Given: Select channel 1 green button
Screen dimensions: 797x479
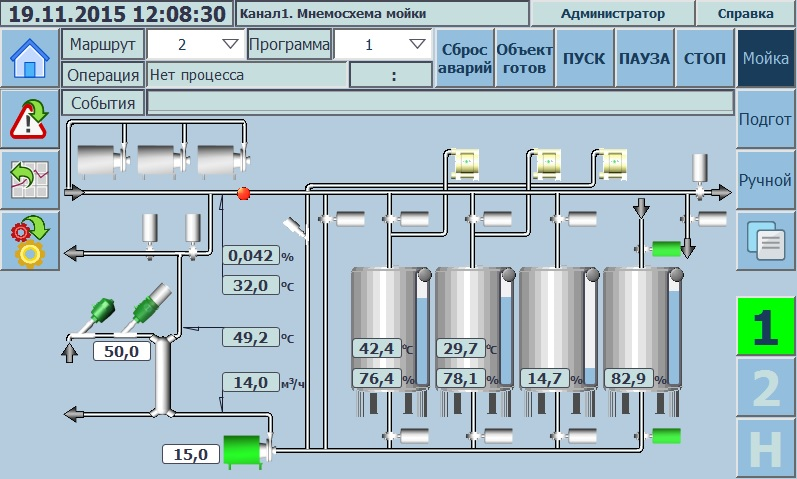Looking at the screenshot, I should [766, 326].
